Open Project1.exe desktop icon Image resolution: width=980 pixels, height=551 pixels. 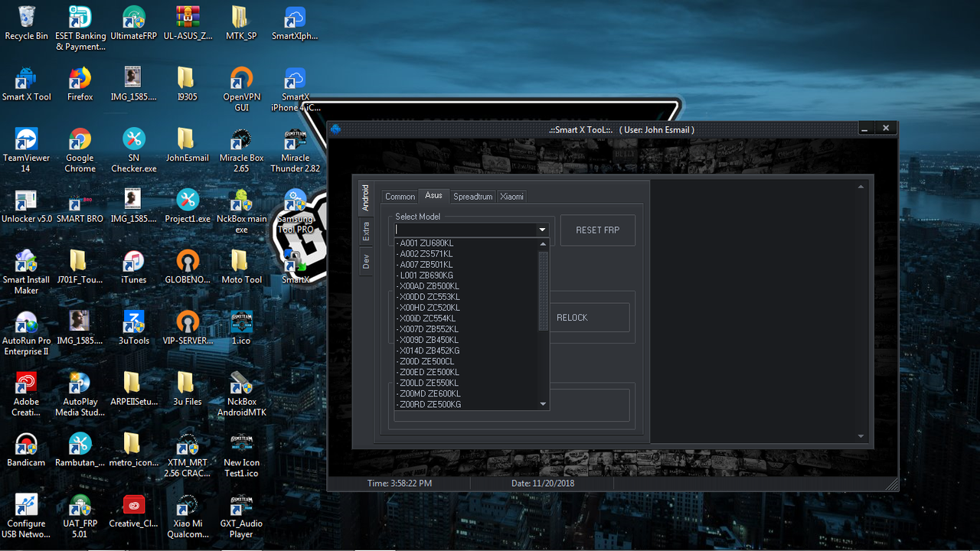[188, 206]
